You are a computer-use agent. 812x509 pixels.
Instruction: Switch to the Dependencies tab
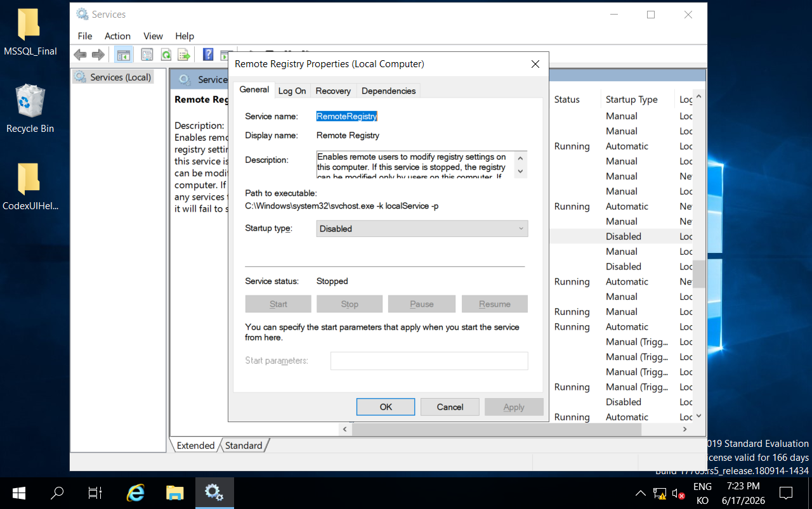click(x=388, y=91)
